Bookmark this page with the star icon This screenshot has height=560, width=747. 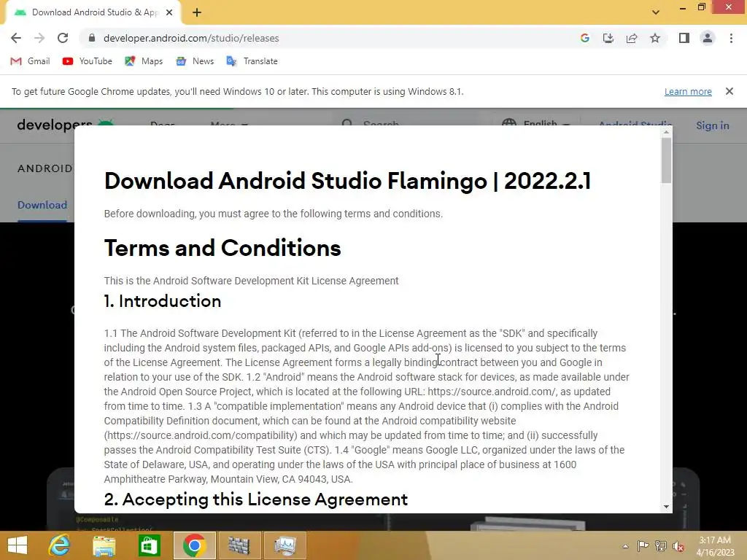[655, 38]
